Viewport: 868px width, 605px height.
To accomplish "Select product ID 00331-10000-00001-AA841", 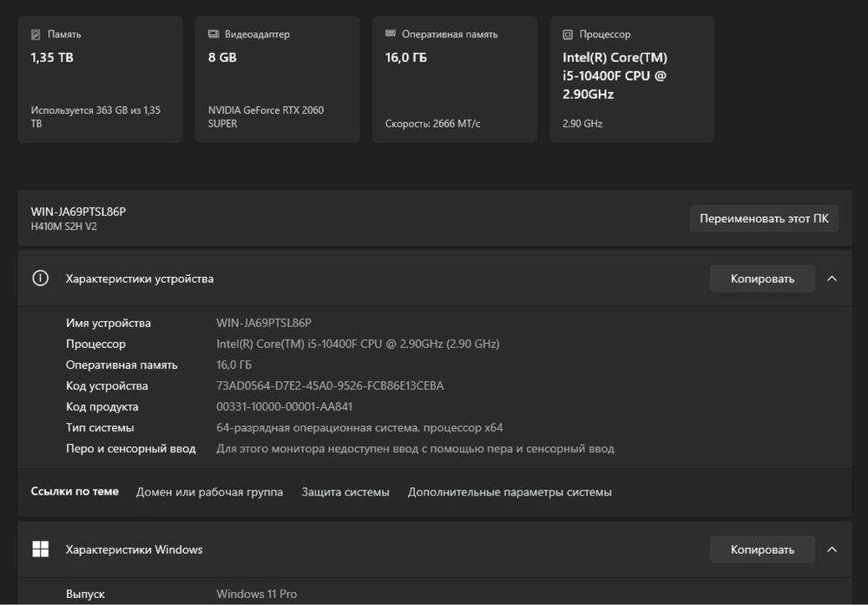I will coord(284,407).
